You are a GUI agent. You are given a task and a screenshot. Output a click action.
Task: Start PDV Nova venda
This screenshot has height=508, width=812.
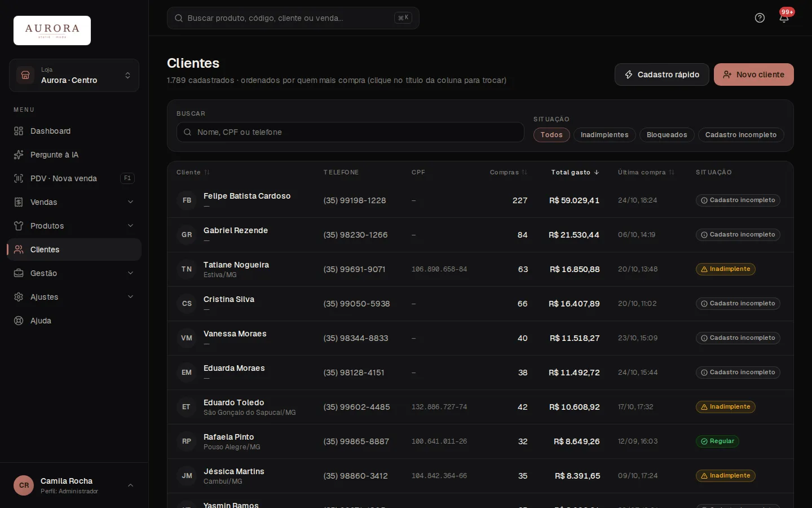click(x=74, y=178)
